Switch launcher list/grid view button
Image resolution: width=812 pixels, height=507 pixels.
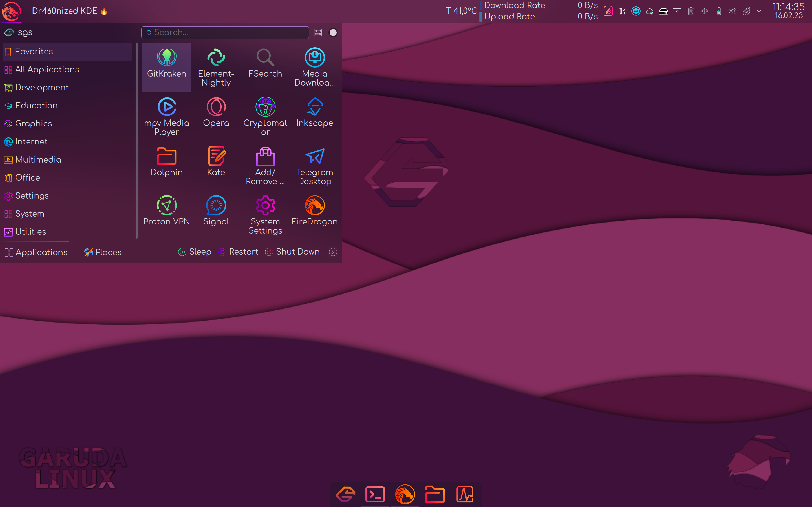pyautogui.click(x=318, y=32)
